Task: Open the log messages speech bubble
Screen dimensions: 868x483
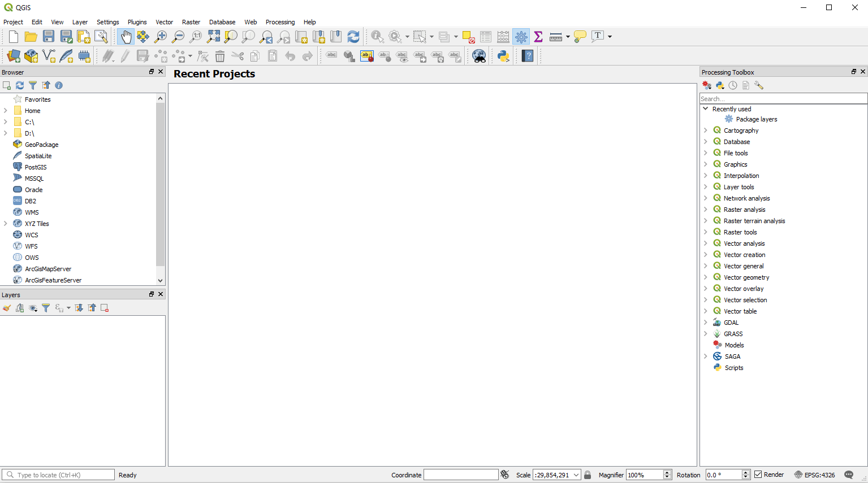Action: point(849,475)
